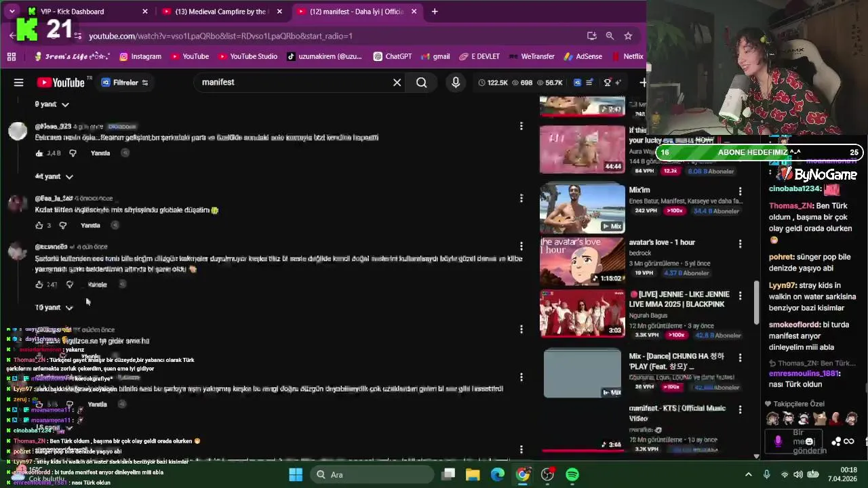
Task: Reply (Yanıtla) to the 3 likes comment
Action: pos(90,225)
